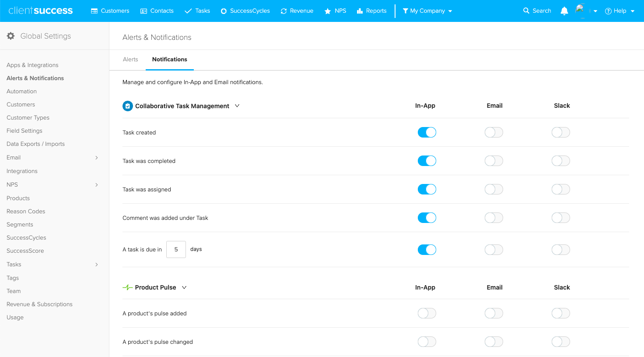
Task: Expand the Tasks submenu arrow in sidebar
Action: point(97,265)
